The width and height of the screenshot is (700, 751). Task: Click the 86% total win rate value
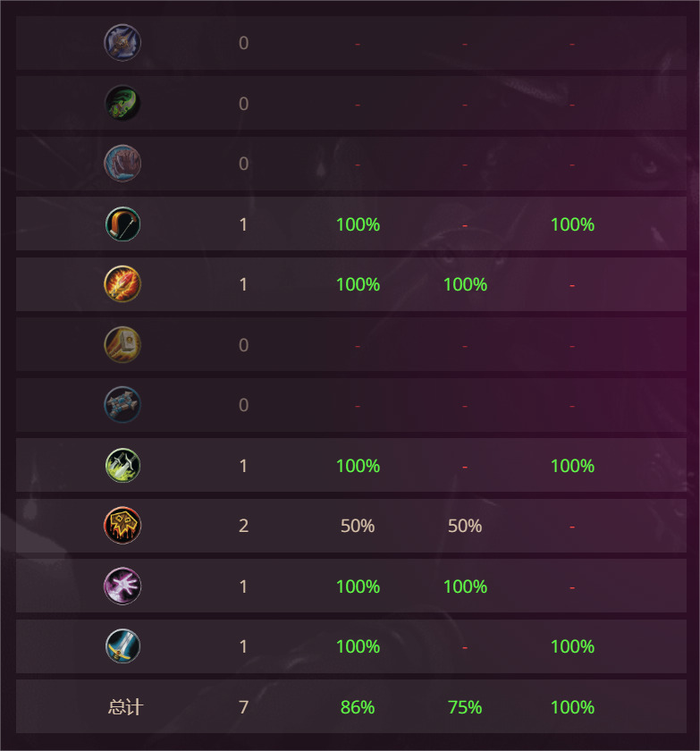(358, 707)
